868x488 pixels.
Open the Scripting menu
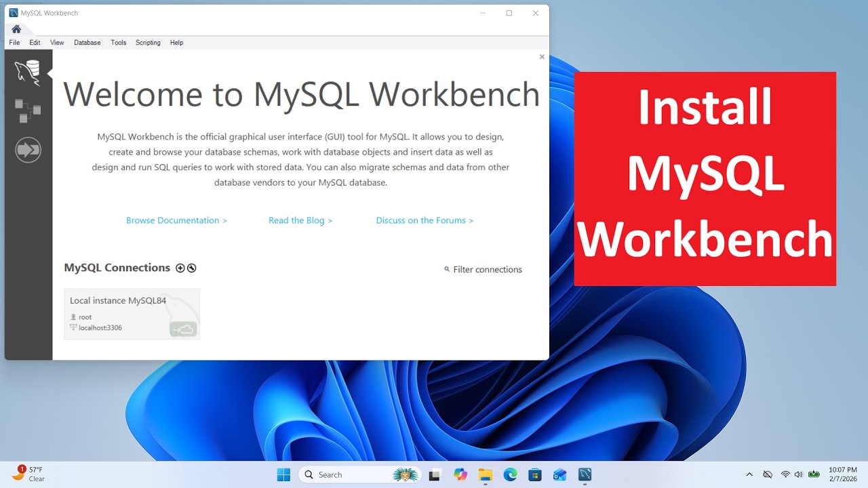(x=148, y=43)
